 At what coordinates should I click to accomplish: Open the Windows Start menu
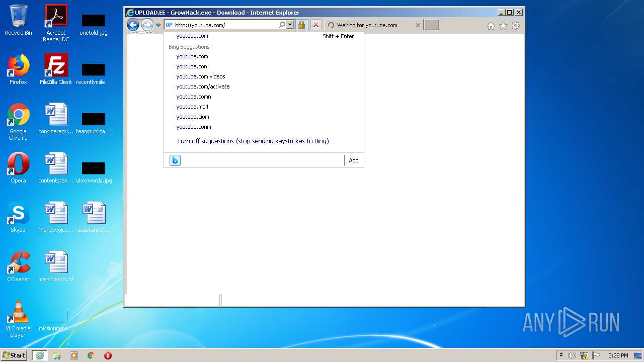14,355
